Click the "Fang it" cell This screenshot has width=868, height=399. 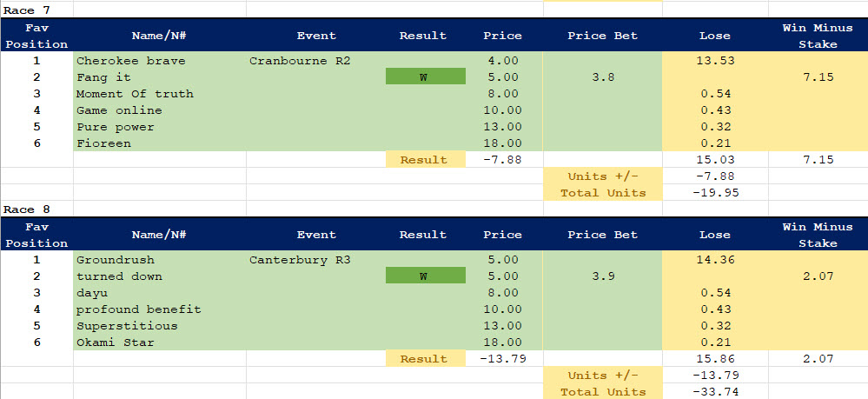[x=103, y=77]
